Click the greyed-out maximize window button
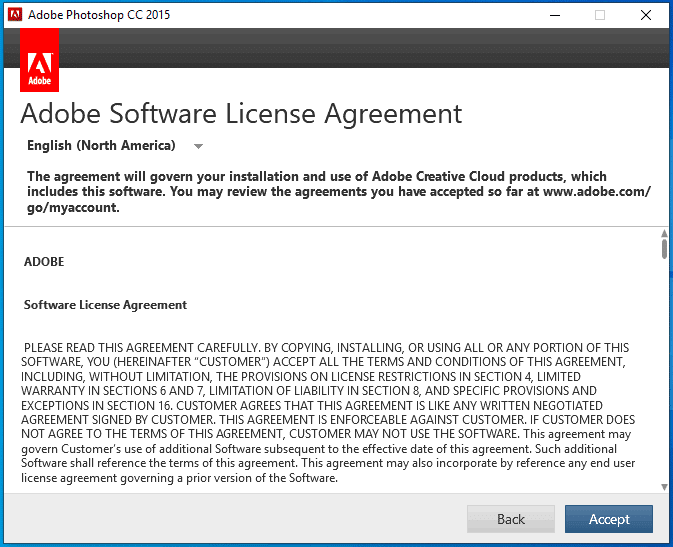The height and width of the screenshot is (547, 673). (x=600, y=15)
